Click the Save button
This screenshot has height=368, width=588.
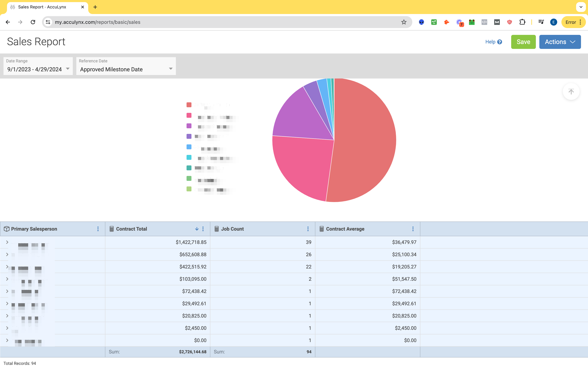tap(523, 42)
